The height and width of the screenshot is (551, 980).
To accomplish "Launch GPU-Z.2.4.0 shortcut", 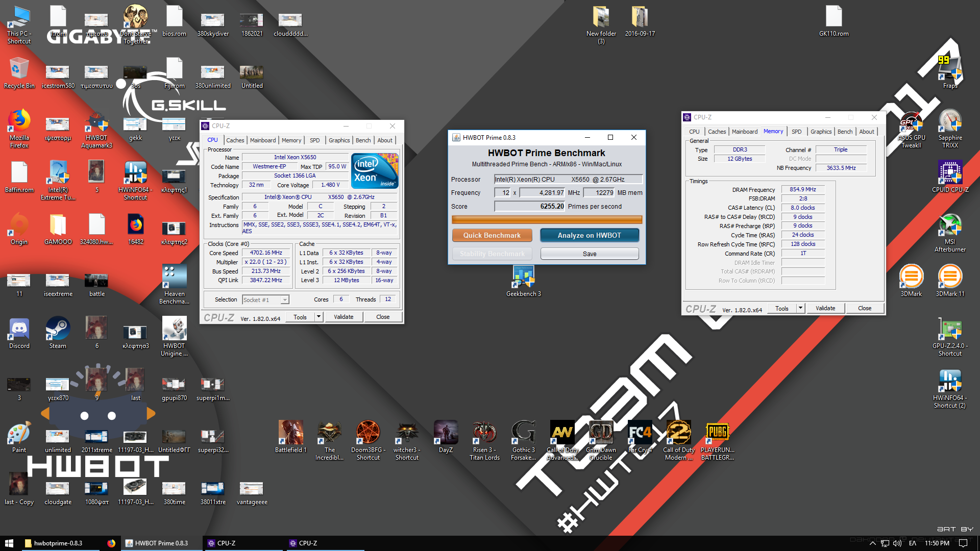I will [x=950, y=336].
